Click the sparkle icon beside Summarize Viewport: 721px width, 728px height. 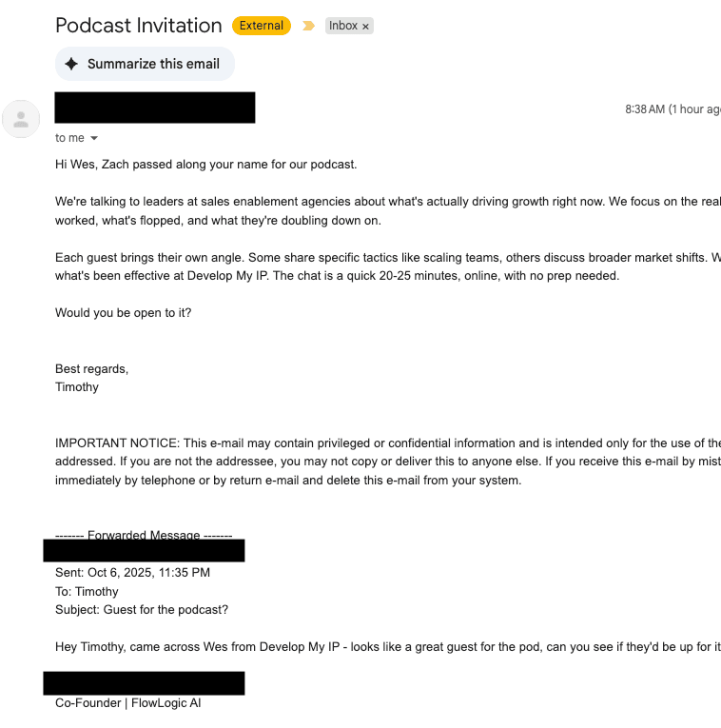[71, 64]
